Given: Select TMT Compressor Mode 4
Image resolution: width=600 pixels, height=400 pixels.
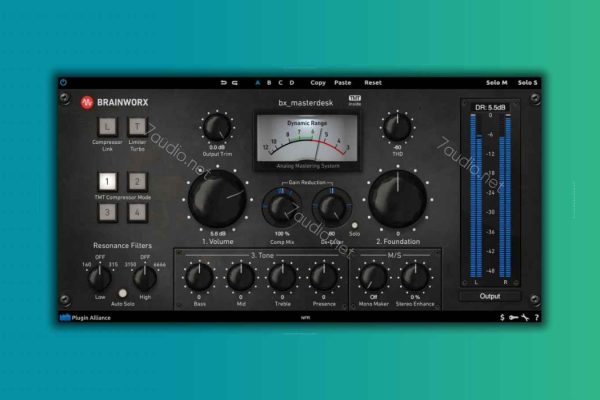Looking at the screenshot, I should 137,212.
